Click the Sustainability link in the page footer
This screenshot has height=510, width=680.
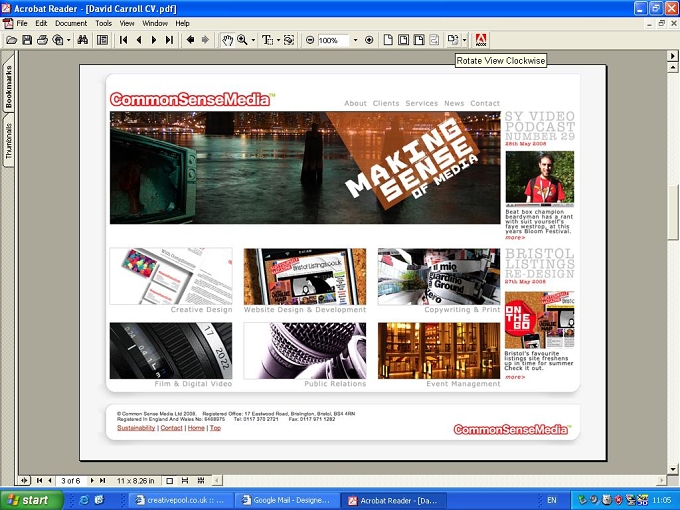pos(136,428)
